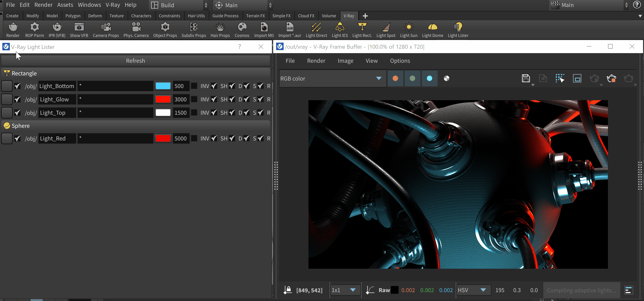Image resolution: width=644 pixels, height=301 pixels.
Task: Add a new shelf tab with plus
Action: (x=365, y=16)
